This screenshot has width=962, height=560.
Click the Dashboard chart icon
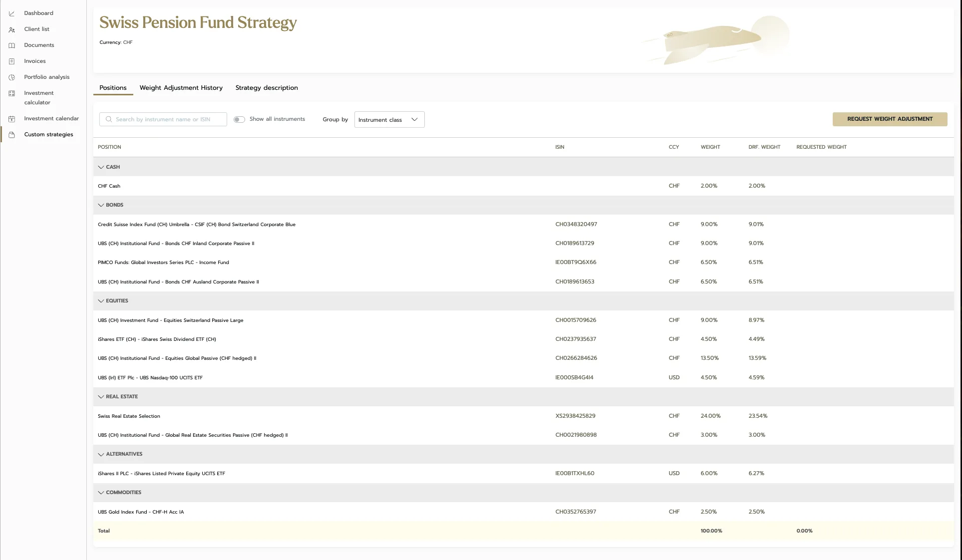pyautogui.click(x=12, y=13)
